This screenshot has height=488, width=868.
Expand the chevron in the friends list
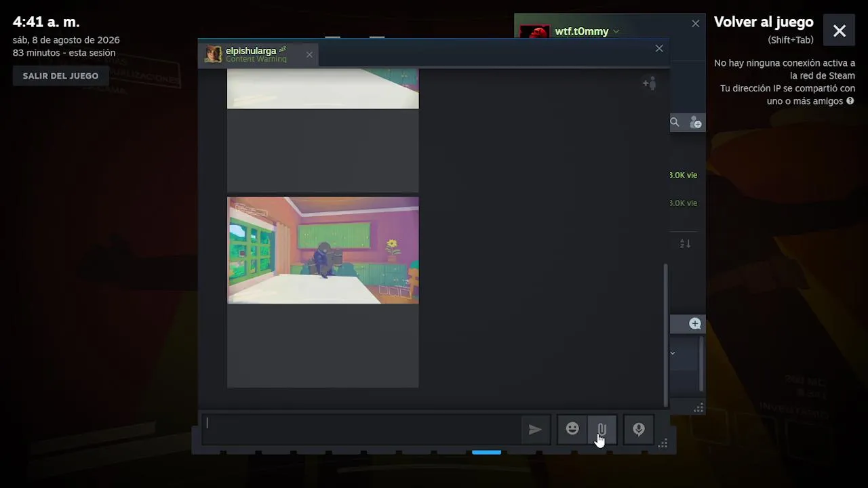click(673, 353)
